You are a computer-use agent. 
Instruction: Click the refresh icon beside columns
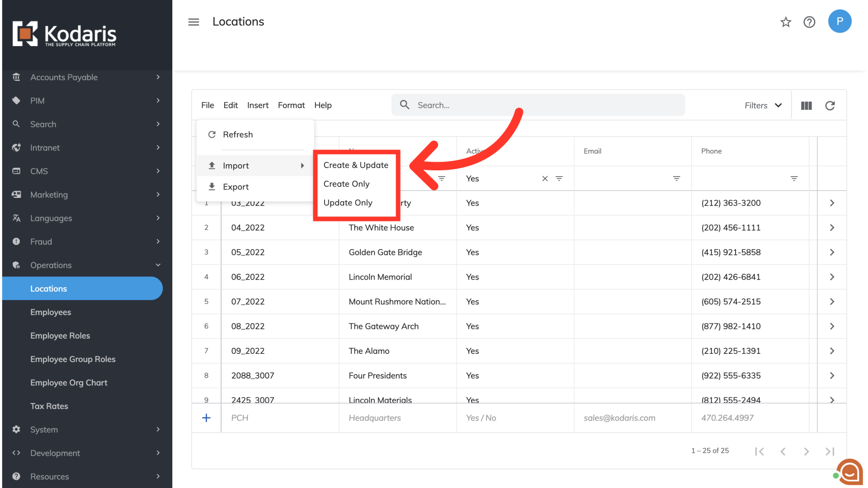pyautogui.click(x=830, y=105)
